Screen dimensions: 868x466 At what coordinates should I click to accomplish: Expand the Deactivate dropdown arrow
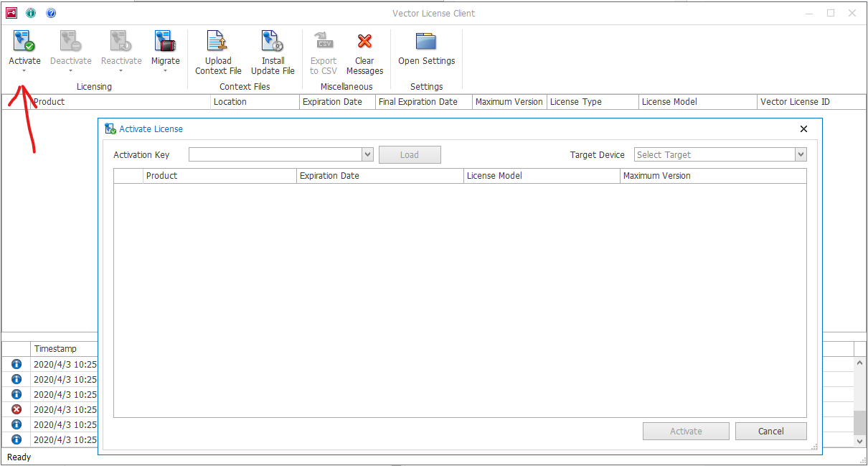point(70,71)
